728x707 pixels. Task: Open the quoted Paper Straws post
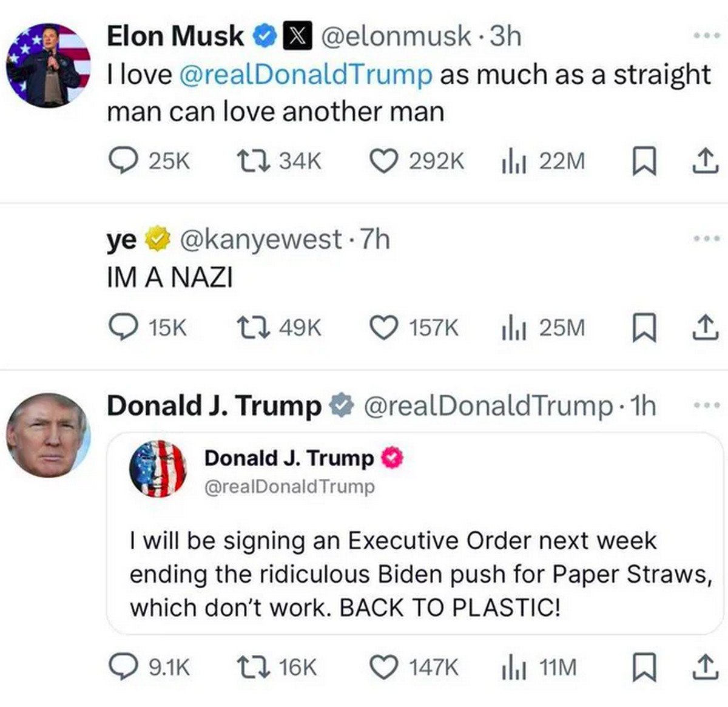point(416,533)
